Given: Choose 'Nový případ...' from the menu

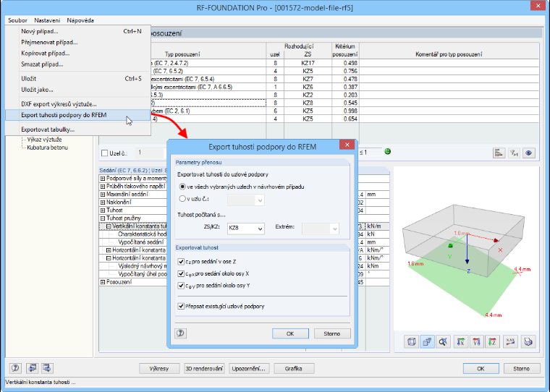Looking at the screenshot, I should (x=78, y=31).
